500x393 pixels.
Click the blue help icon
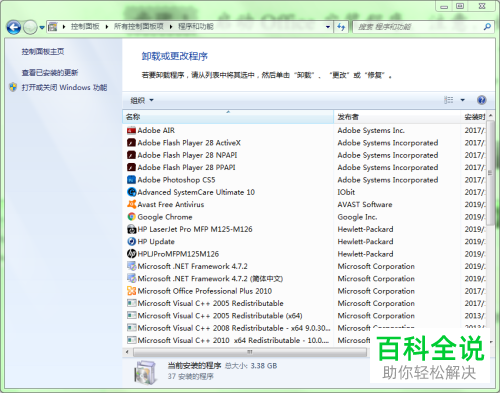click(481, 100)
